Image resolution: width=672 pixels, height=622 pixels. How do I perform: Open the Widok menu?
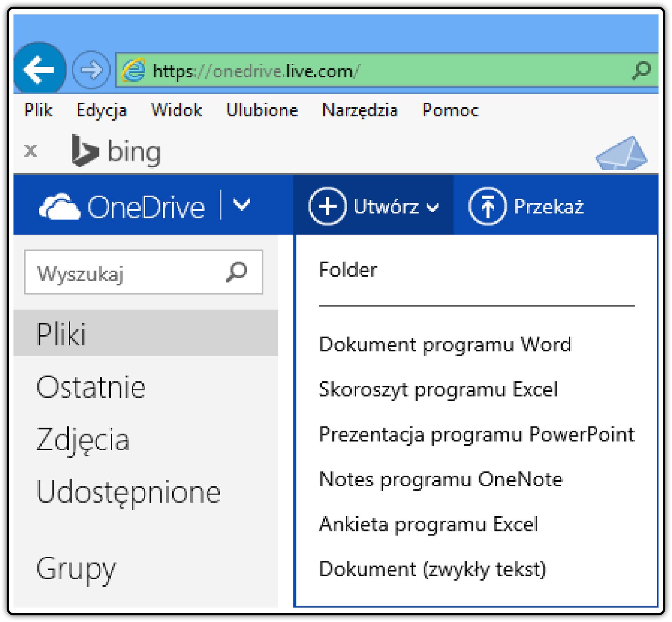tap(176, 110)
